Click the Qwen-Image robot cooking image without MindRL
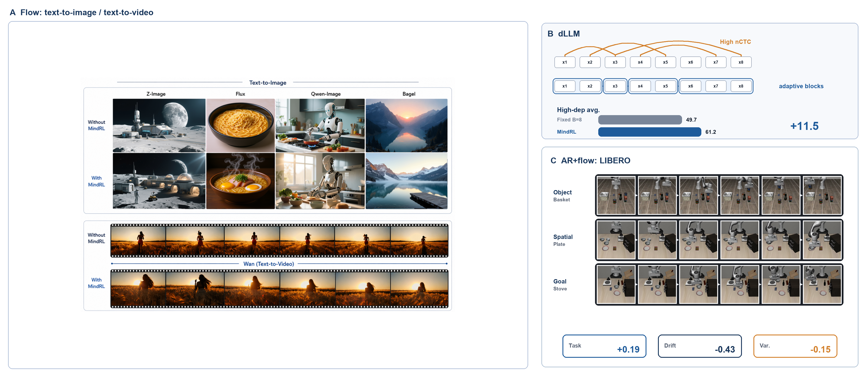Screen dimensions: 868x391 pos(320,126)
